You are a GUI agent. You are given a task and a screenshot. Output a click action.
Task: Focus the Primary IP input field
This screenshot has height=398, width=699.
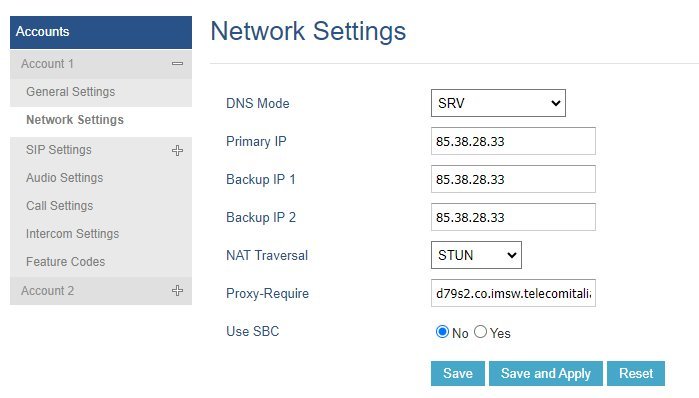pos(513,141)
